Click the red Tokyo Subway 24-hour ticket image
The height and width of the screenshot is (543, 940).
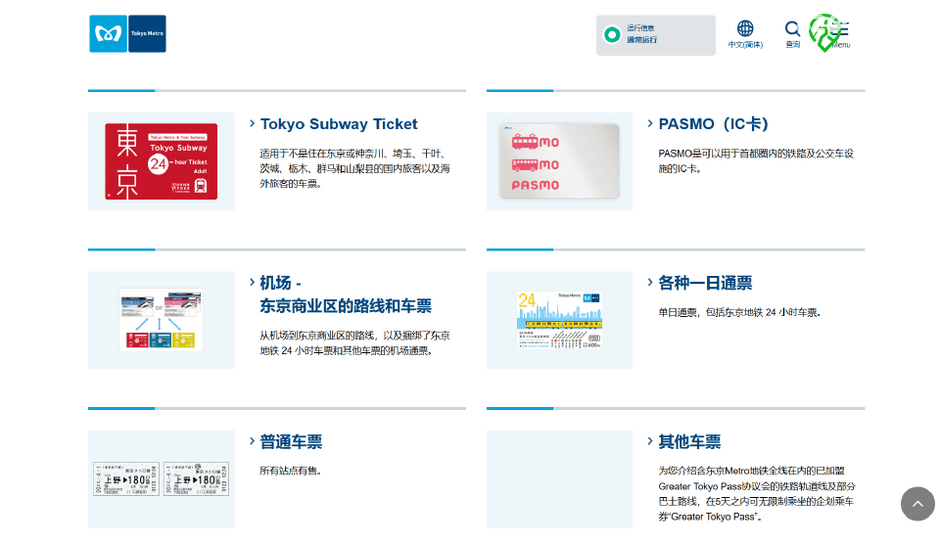161,161
